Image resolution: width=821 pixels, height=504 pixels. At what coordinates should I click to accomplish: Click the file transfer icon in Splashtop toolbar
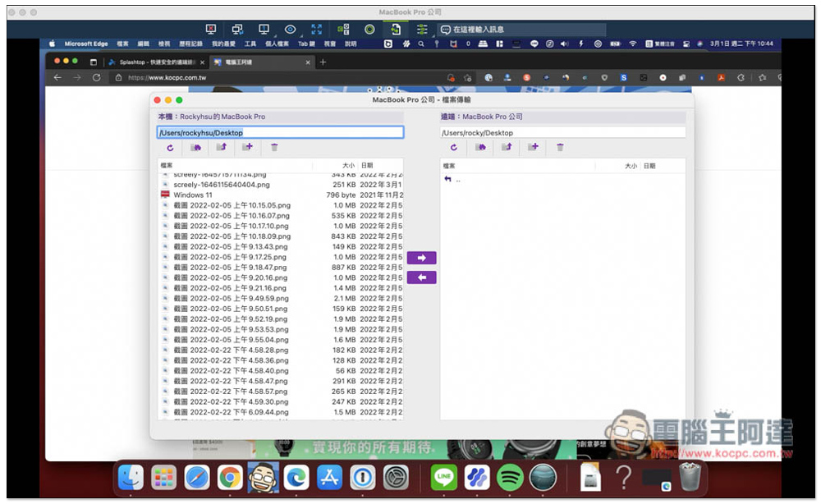pos(396,29)
